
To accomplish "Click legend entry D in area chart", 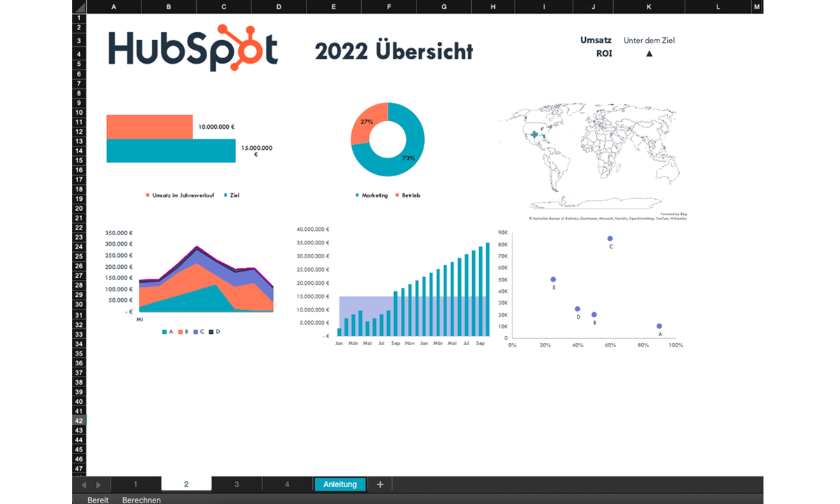I will pyautogui.click(x=215, y=332).
